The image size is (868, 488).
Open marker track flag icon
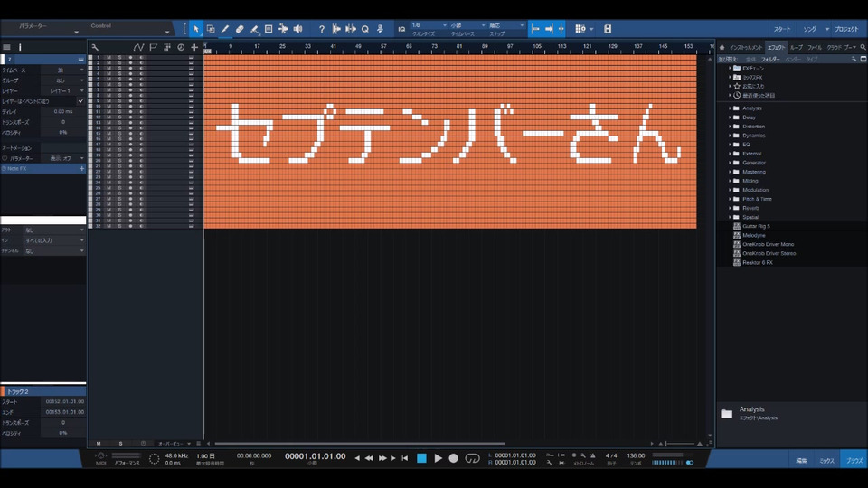(154, 48)
